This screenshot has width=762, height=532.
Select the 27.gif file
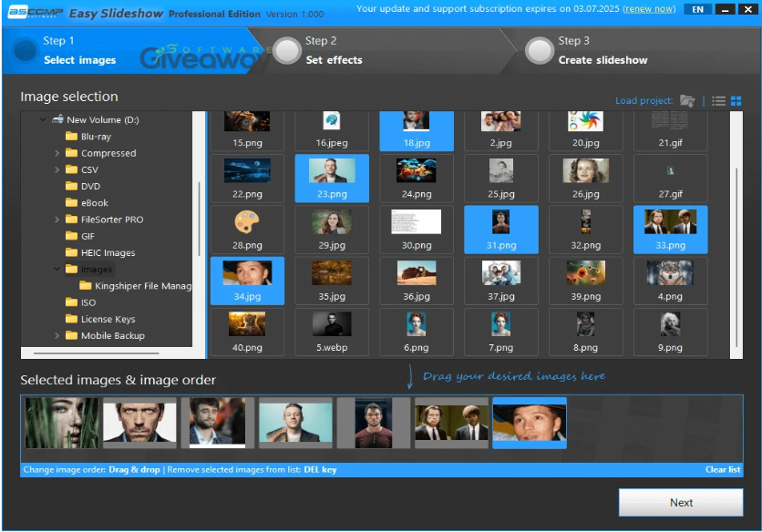click(x=670, y=179)
